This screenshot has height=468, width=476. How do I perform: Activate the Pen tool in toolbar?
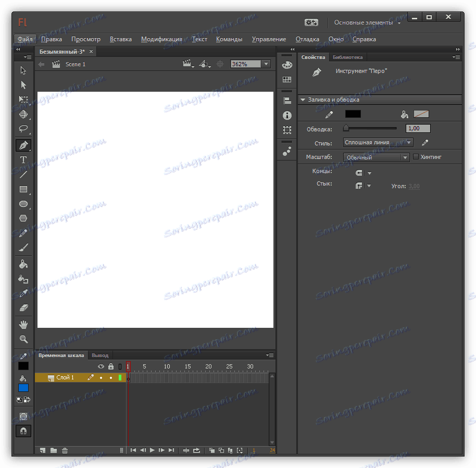(x=23, y=145)
